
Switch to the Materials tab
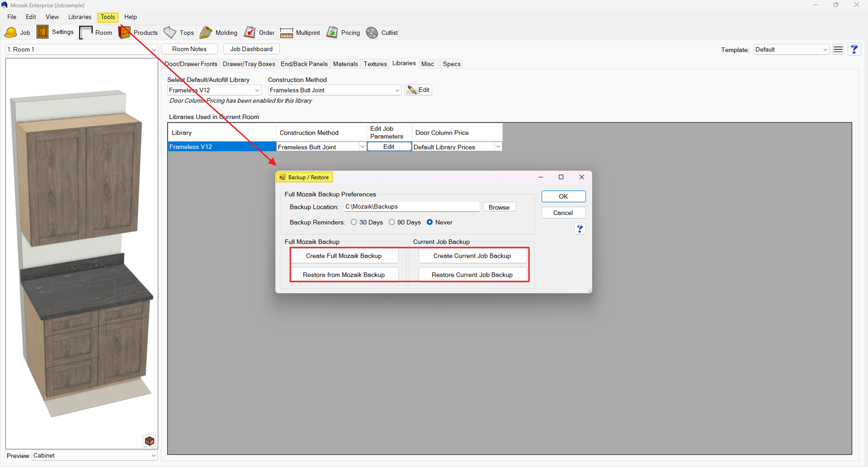pyautogui.click(x=345, y=64)
